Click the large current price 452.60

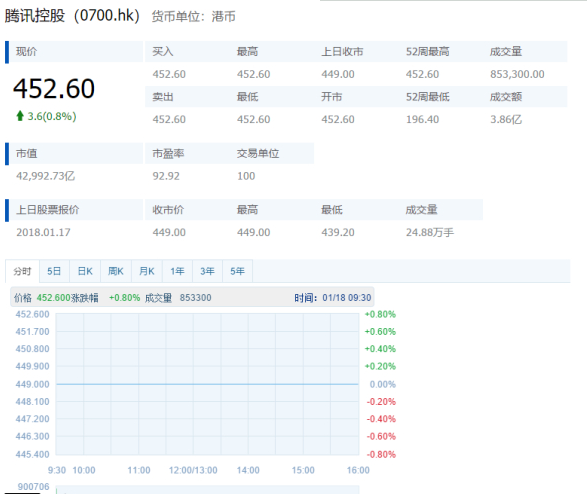coord(54,89)
